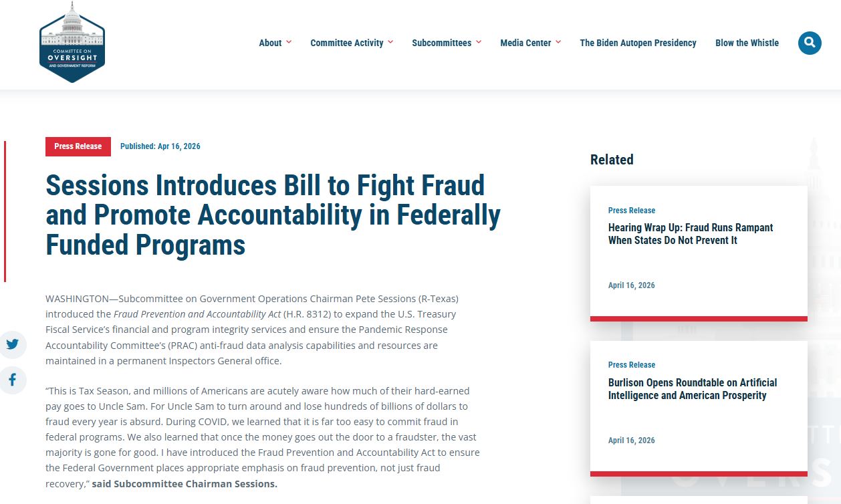Open Burlison Roundtable on AI article
The height and width of the screenshot is (504, 841).
(x=692, y=389)
